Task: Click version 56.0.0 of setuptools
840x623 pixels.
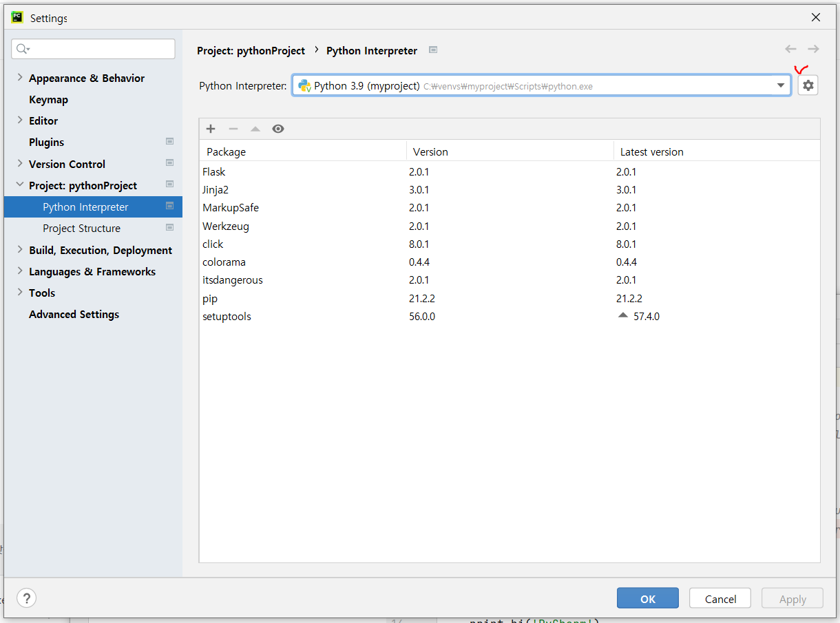Action: pos(422,317)
